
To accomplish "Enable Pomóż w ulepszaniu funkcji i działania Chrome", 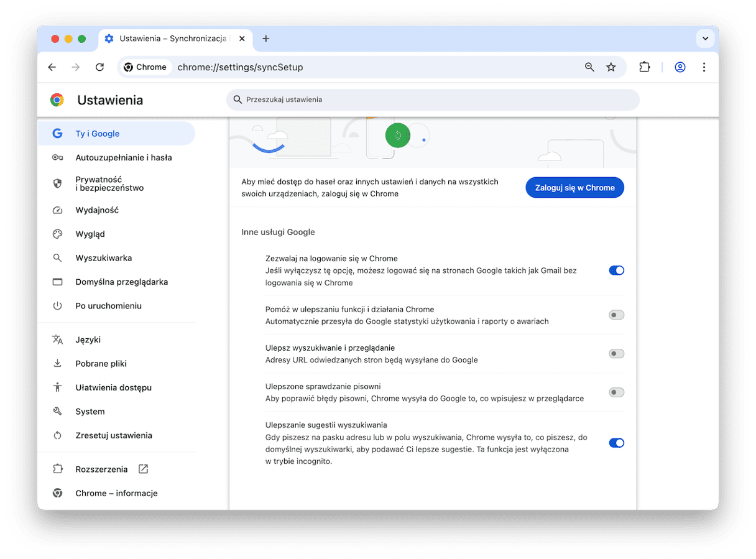I will pyautogui.click(x=616, y=315).
